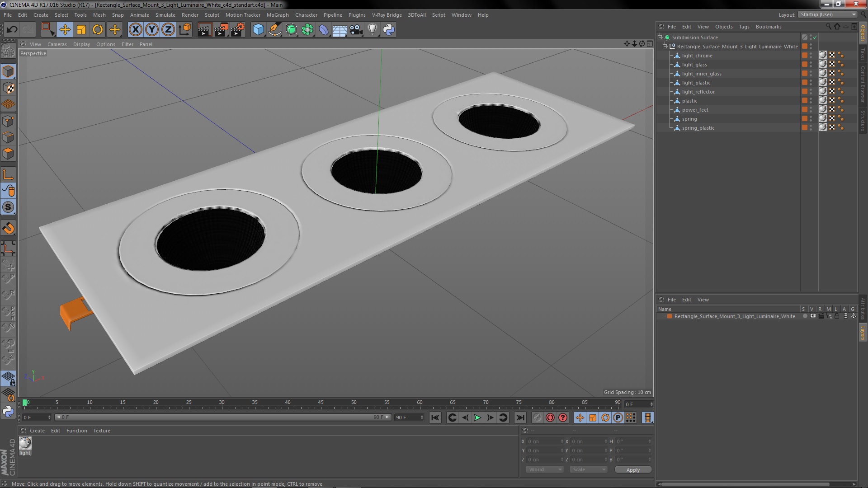Click the Subdivision Surface generator icon
The height and width of the screenshot is (488, 868).
pos(291,30)
